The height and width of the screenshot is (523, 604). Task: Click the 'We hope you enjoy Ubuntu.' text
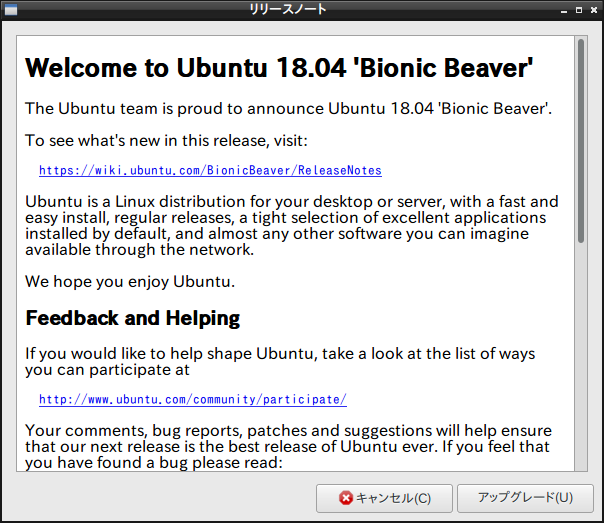click(x=130, y=282)
